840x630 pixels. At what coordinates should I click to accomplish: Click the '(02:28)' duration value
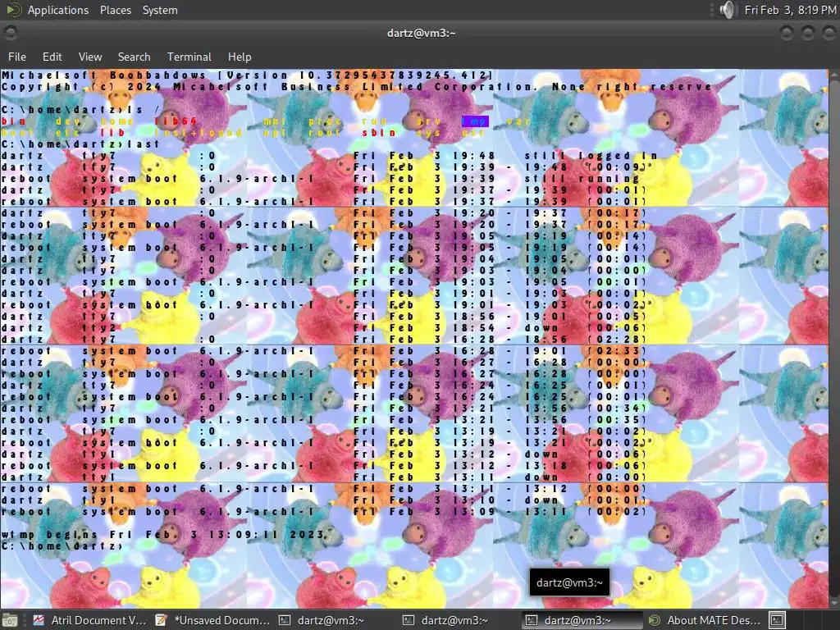point(617,339)
